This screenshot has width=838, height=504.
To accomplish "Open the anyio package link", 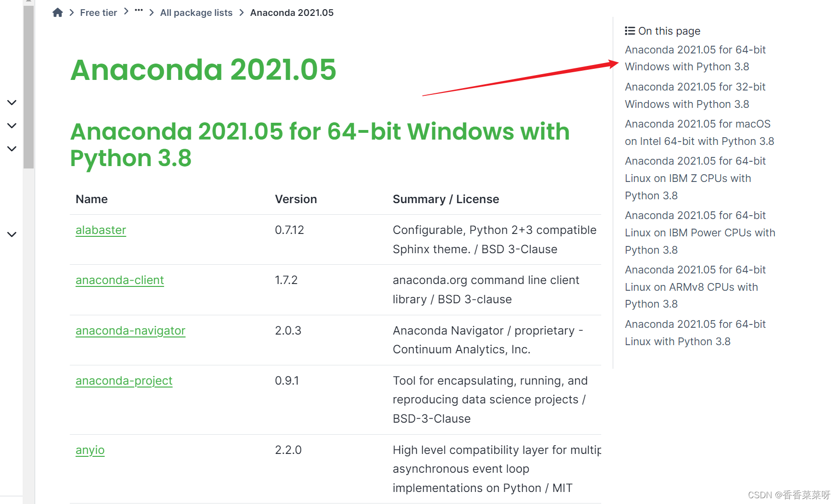I will click(x=90, y=450).
